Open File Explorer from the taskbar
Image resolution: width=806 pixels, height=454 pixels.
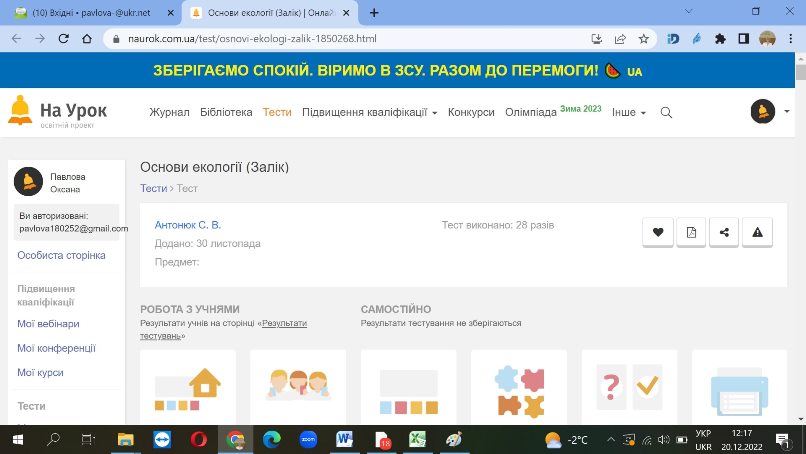[x=126, y=440]
